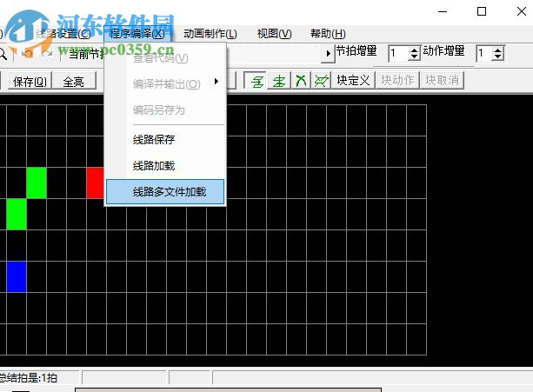The height and width of the screenshot is (392, 533).
Task: Click the 动作增量 label
Action: (x=443, y=51)
